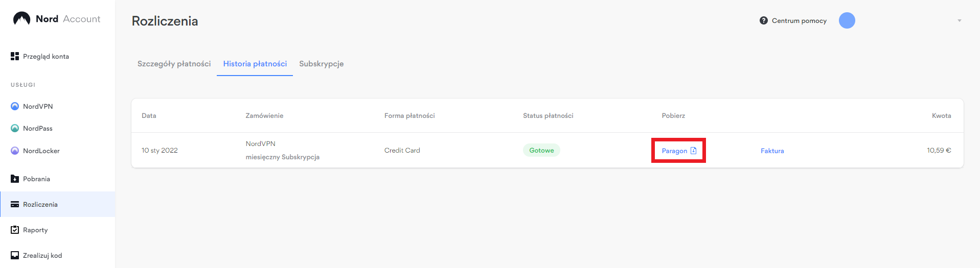Switch to Szczegóły płatności tab
The width and height of the screenshot is (980, 268).
click(174, 64)
